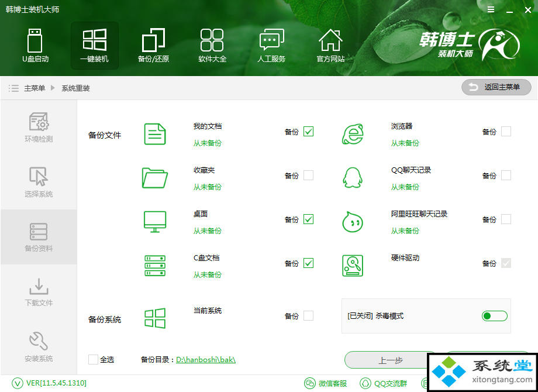
Task: Click the 阿里旺旺 chat icon
Action: coord(353,222)
